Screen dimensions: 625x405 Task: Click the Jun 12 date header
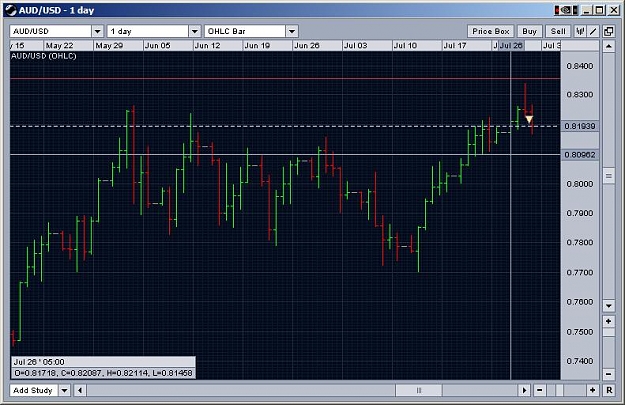pyautogui.click(x=207, y=45)
